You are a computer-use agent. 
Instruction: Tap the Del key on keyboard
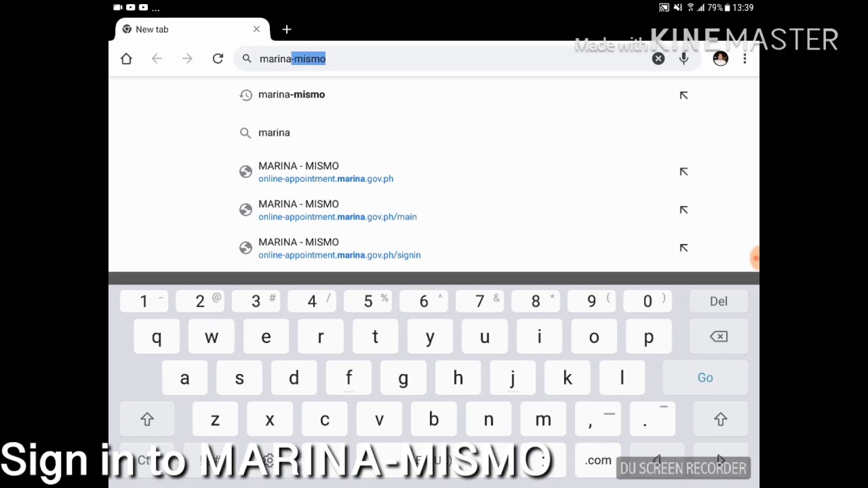pos(719,301)
